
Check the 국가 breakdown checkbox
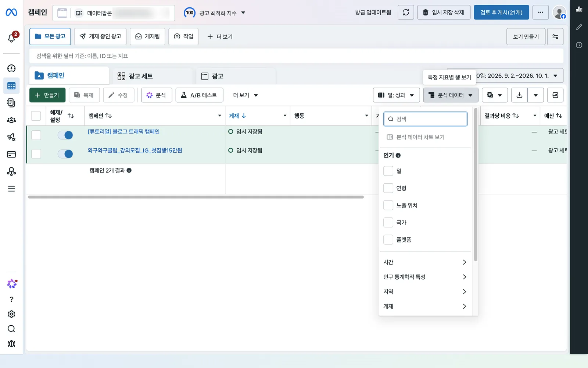pyautogui.click(x=388, y=222)
